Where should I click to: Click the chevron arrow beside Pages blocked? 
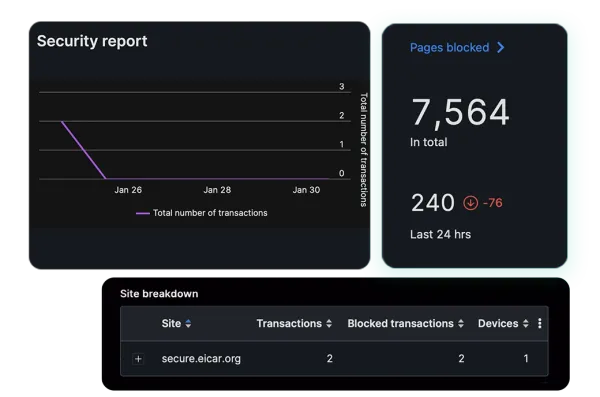[x=501, y=47]
